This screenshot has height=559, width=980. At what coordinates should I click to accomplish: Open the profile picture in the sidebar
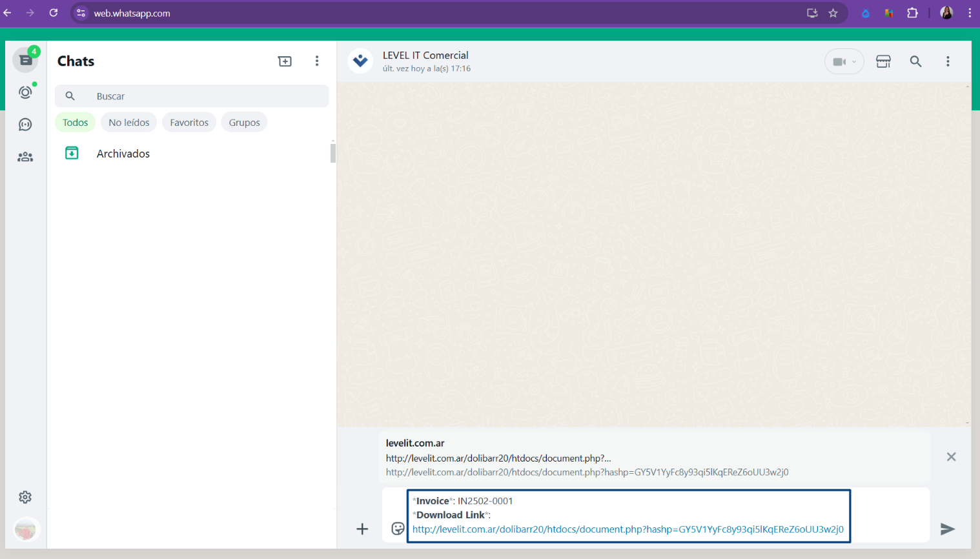[26, 529]
